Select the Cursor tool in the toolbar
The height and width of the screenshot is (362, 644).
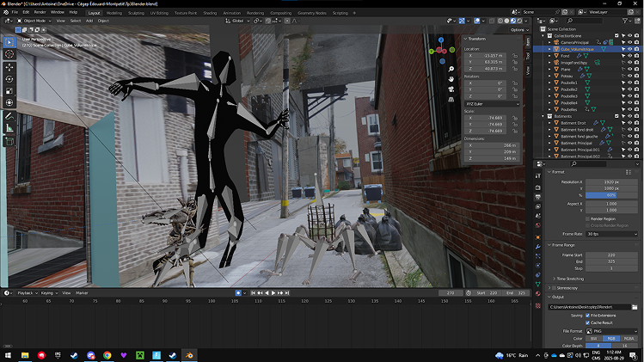coord(9,53)
